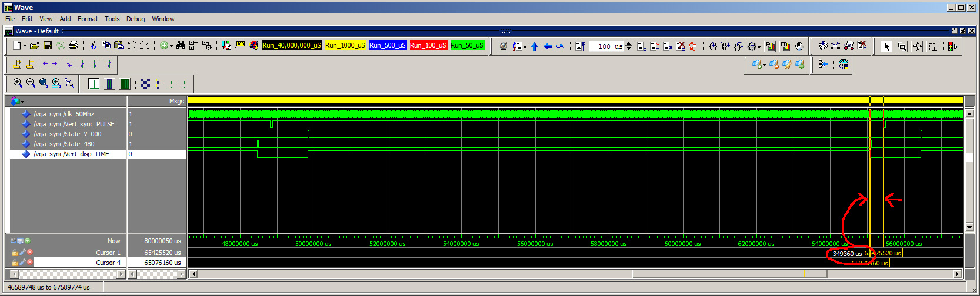This screenshot has width=980, height=296.
Task: Click the Continue Run icon
Action: [655, 46]
